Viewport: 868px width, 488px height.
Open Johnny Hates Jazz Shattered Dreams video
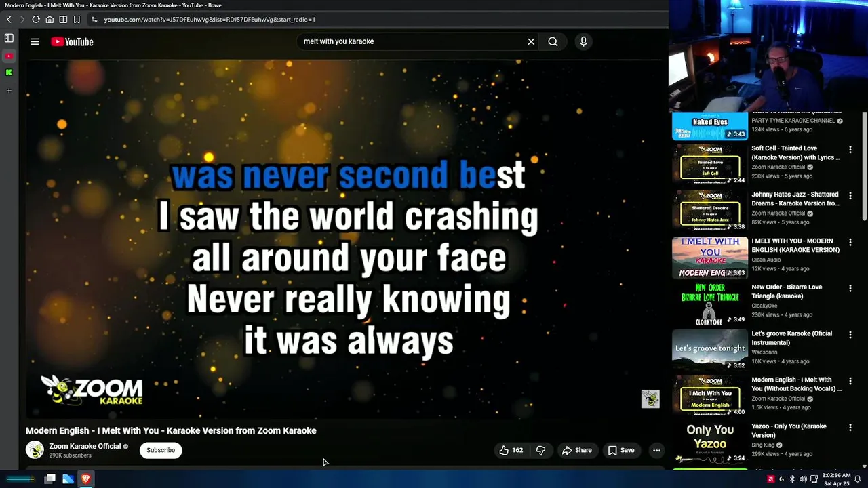click(x=795, y=199)
